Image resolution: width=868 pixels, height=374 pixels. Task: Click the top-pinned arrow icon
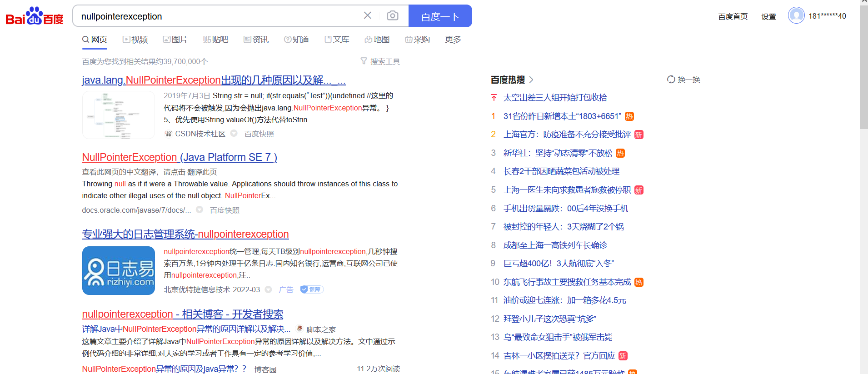494,97
